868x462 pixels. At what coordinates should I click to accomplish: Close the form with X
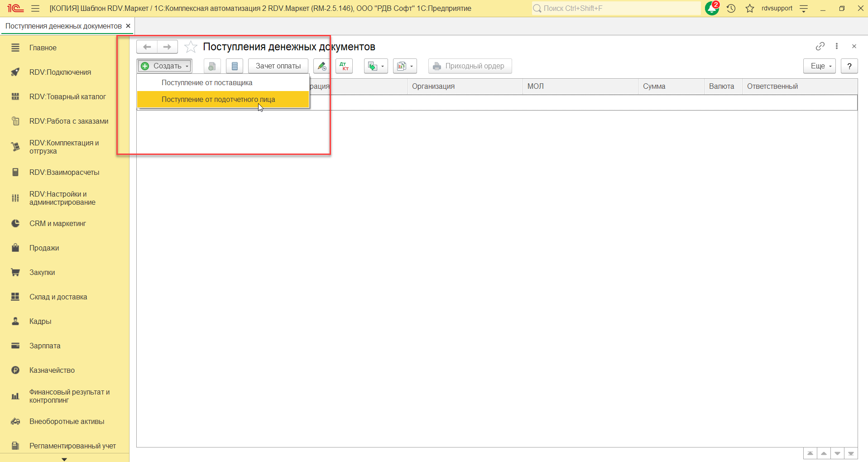(x=854, y=46)
